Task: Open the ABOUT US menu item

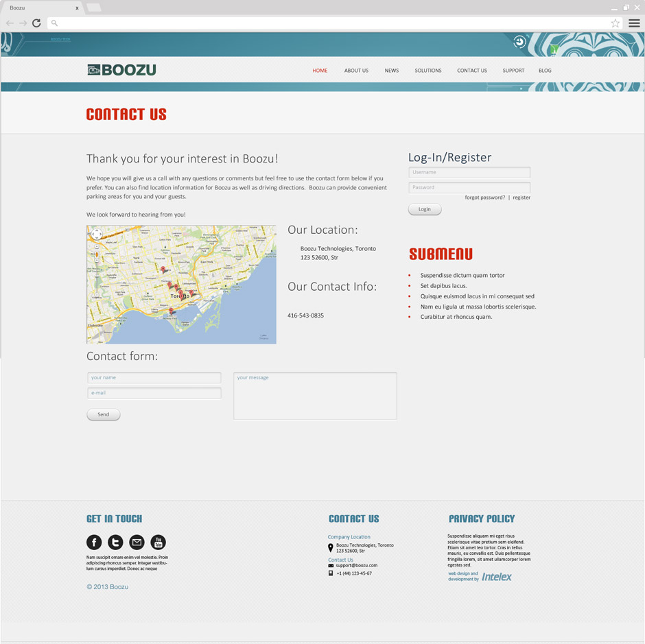Action: coord(356,71)
